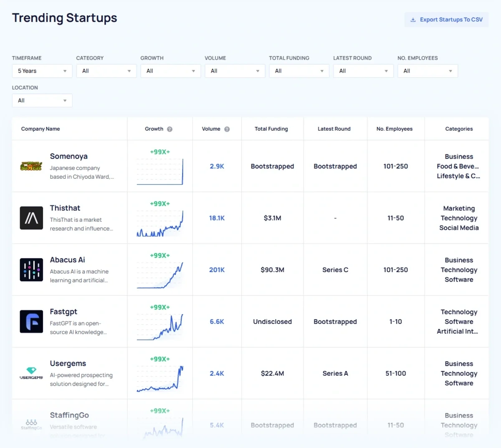Open the Category filter dropdown
Screen dimensions: 501x448
(106, 71)
